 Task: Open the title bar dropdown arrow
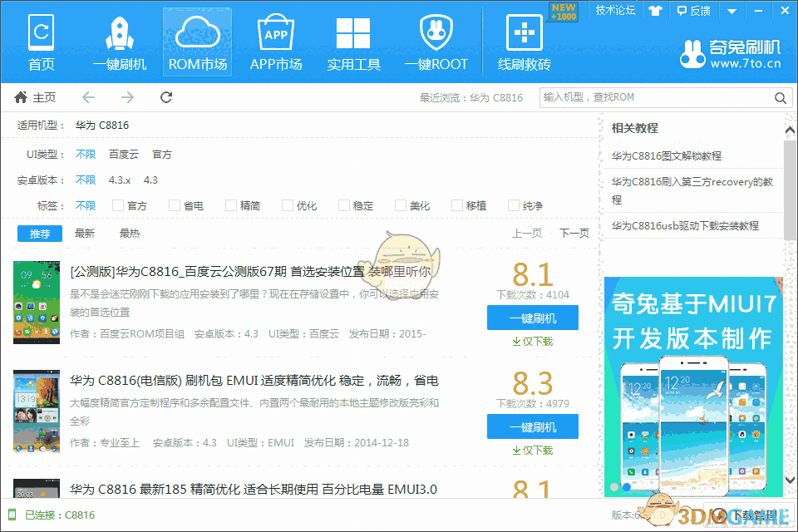pyautogui.click(x=731, y=11)
